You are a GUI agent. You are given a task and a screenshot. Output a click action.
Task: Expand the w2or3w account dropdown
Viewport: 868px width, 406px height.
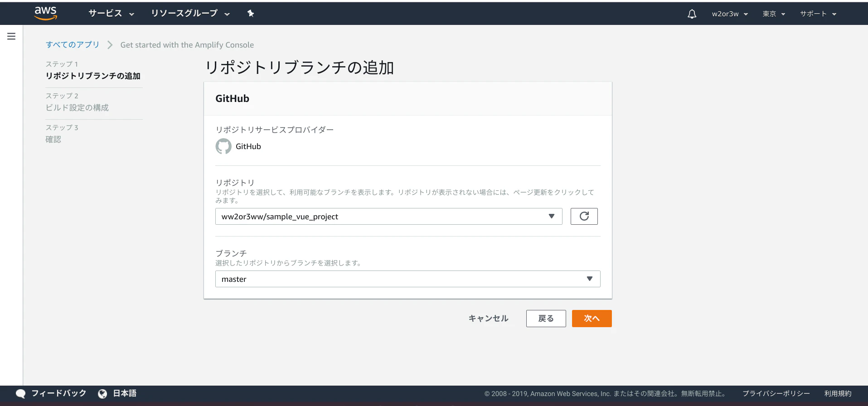tap(730, 14)
